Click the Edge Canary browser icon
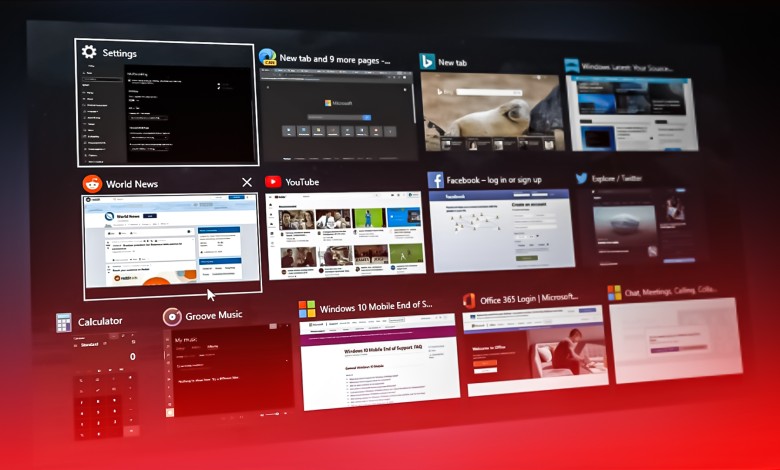 [268, 57]
